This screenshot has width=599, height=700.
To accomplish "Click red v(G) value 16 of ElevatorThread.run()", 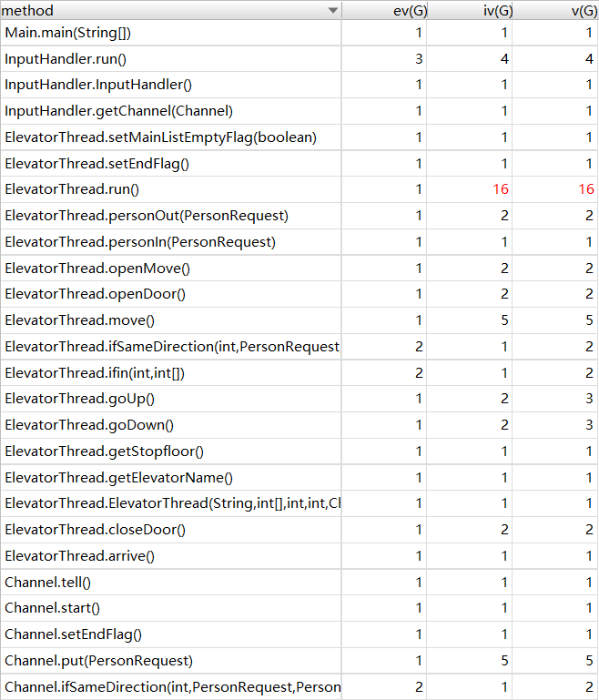I will click(x=586, y=189).
